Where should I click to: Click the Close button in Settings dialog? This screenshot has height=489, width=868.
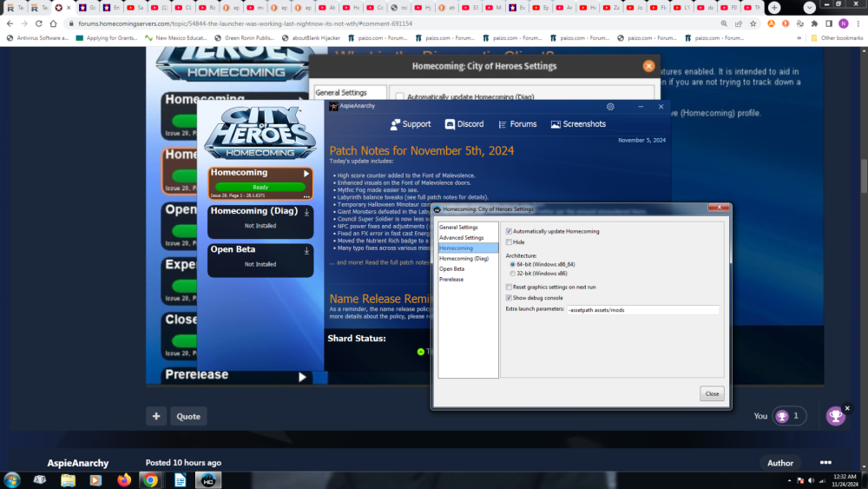tap(712, 393)
